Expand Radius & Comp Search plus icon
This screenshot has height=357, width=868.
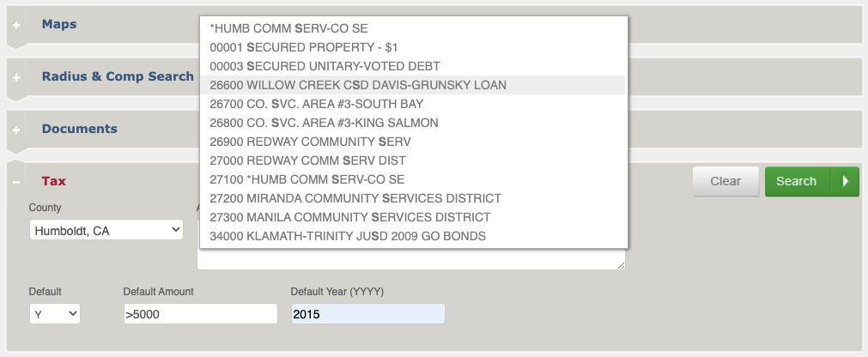click(16, 77)
